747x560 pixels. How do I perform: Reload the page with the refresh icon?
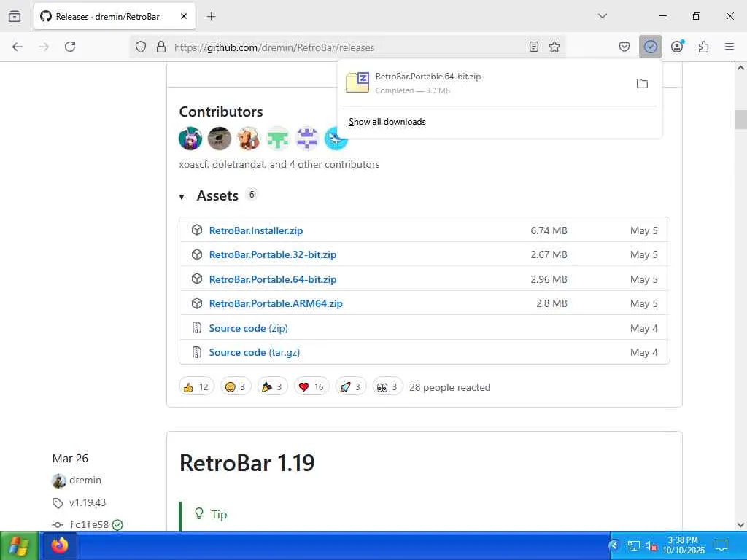(x=70, y=47)
